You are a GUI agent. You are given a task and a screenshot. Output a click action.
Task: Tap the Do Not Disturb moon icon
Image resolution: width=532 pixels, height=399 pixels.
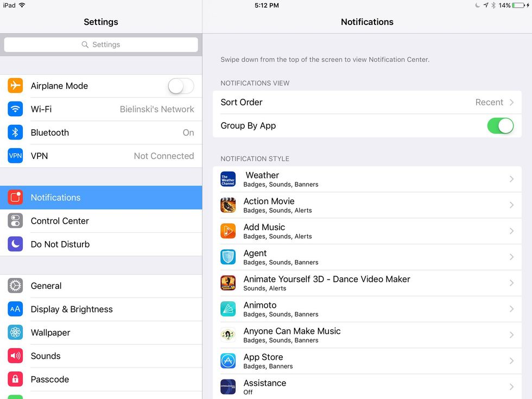(15, 244)
